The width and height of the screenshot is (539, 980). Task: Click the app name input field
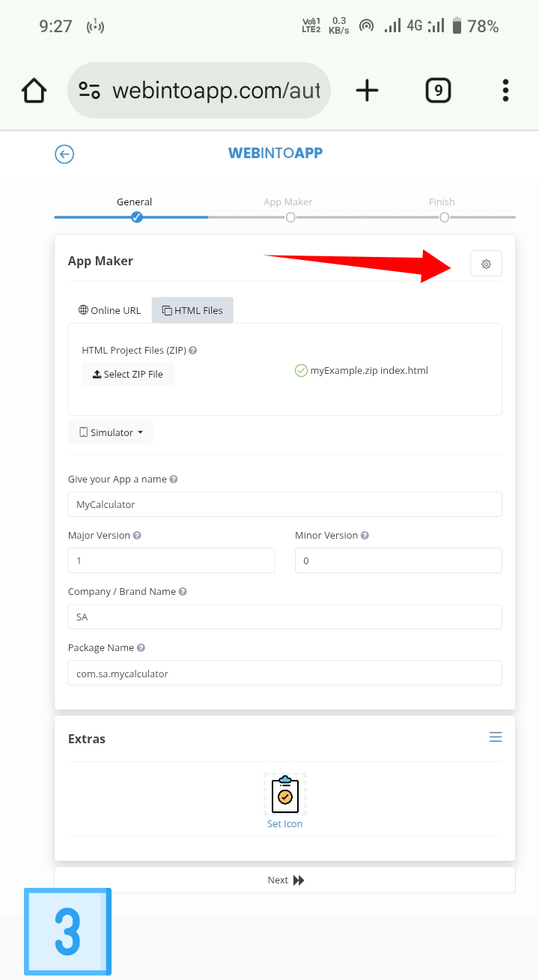284,504
